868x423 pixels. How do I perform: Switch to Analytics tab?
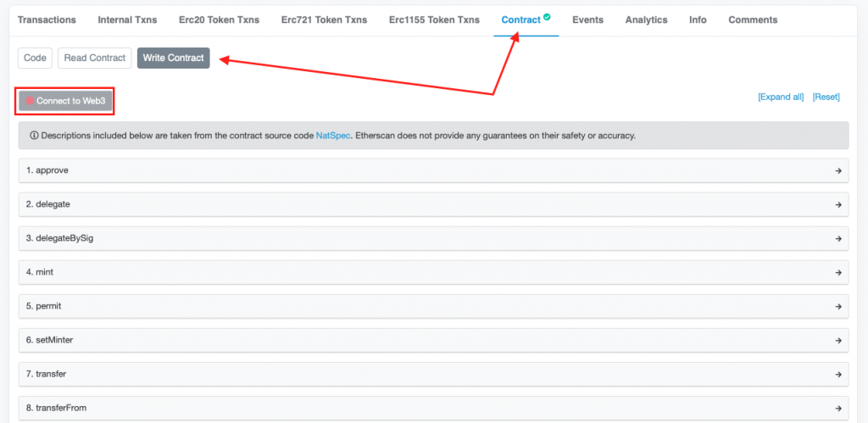pyautogui.click(x=646, y=20)
